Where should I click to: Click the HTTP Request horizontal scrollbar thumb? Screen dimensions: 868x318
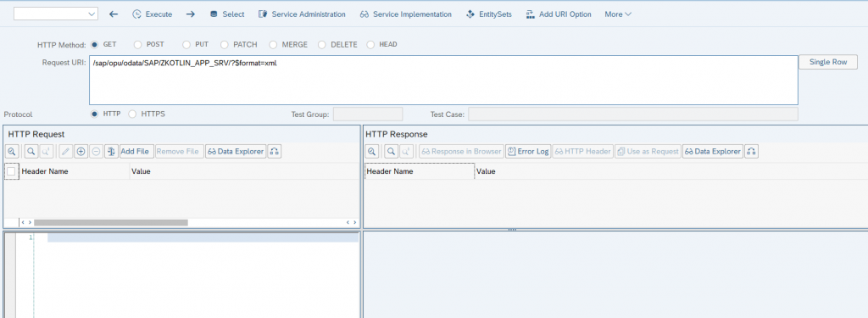point(111,222)
